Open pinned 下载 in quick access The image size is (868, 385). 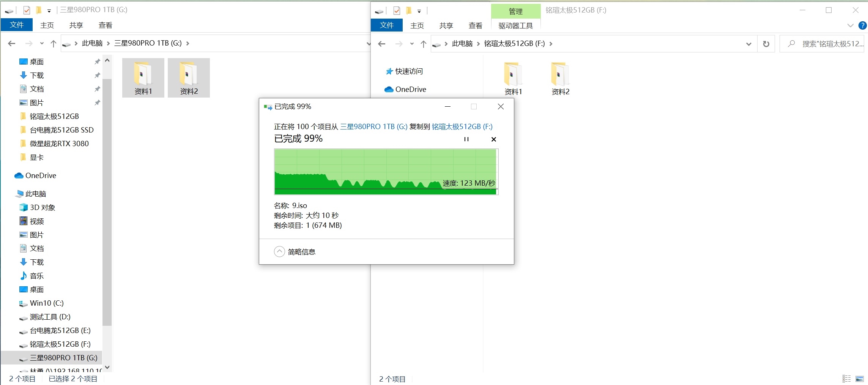coord(37,75)
